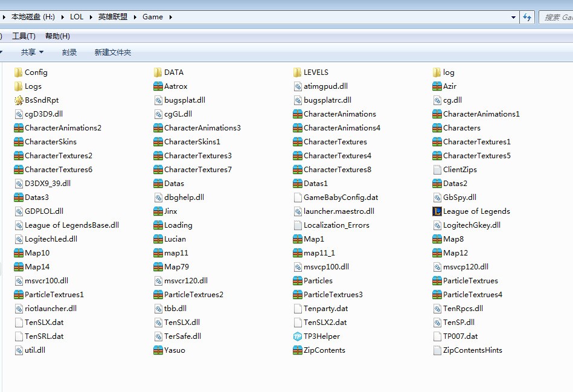Select the Aatrox archive icon

[158, 86]
